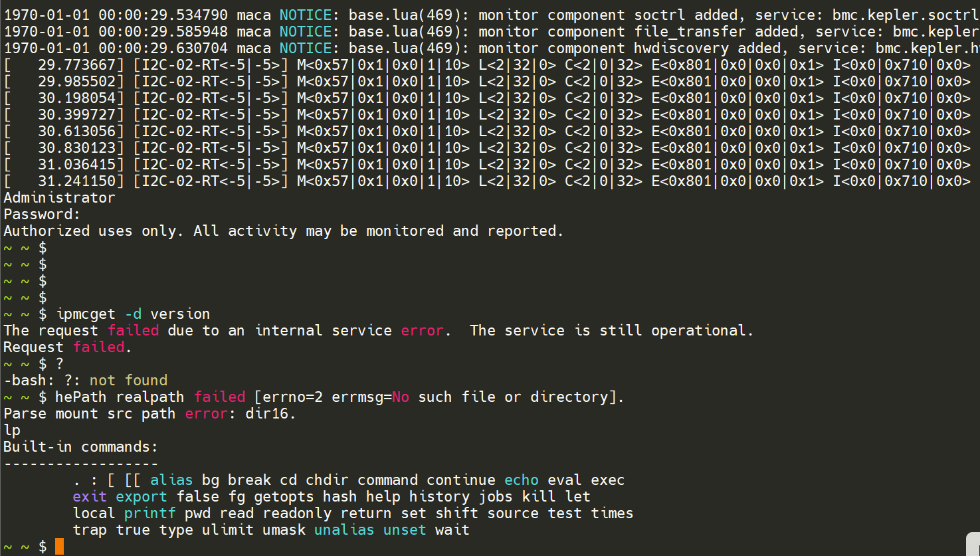Screen dimensions: 980x556
Task: Click 'unalias' in the last commands row
Action: pos(344,529)
